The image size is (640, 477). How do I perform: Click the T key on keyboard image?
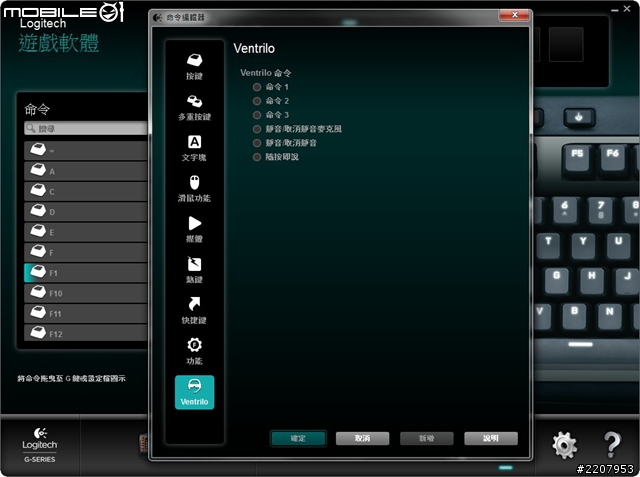548,246
